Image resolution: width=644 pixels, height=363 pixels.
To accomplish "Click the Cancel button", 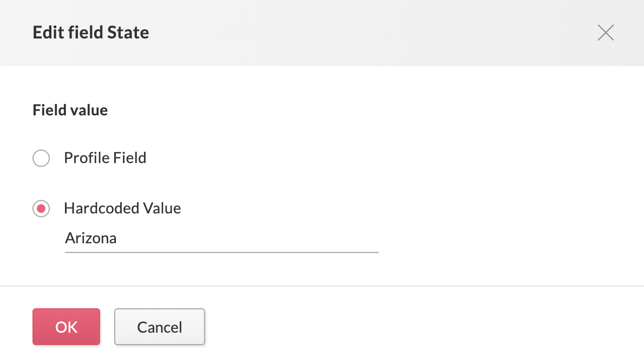I will pos(159,327).
